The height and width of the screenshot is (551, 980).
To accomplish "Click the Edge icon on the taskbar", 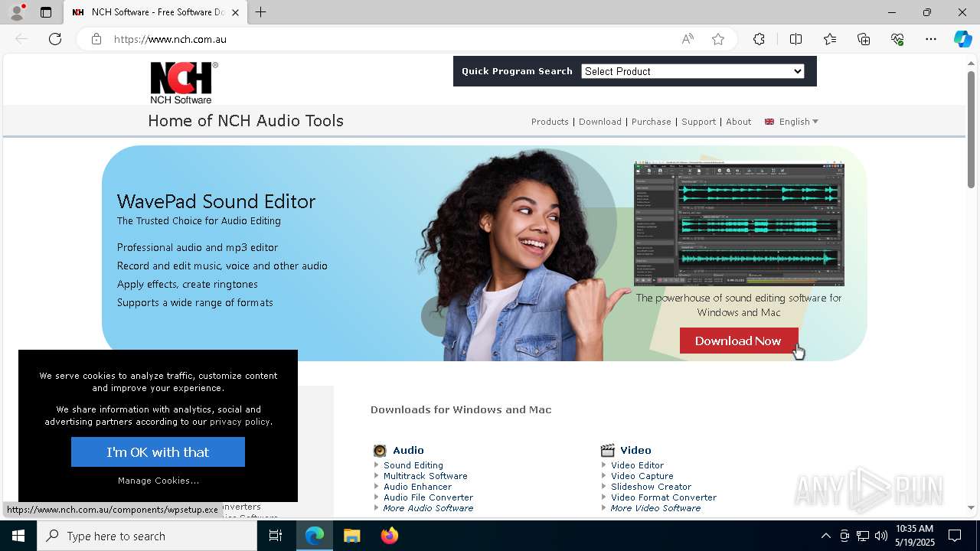I will [x=315, y=536].
